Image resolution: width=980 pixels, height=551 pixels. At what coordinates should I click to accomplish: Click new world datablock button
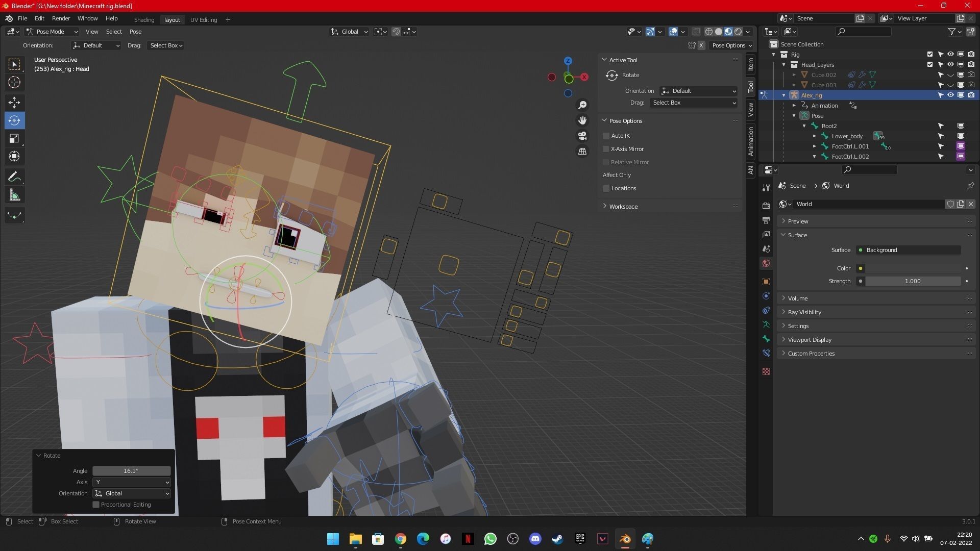961,204
